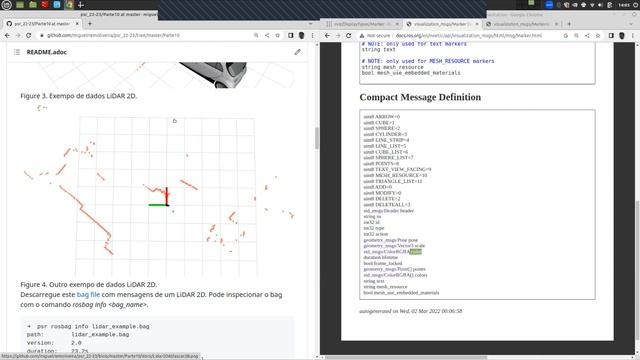Click the 'Compact Message Definition' heading
Screen dimensions: 640x360
420,97
